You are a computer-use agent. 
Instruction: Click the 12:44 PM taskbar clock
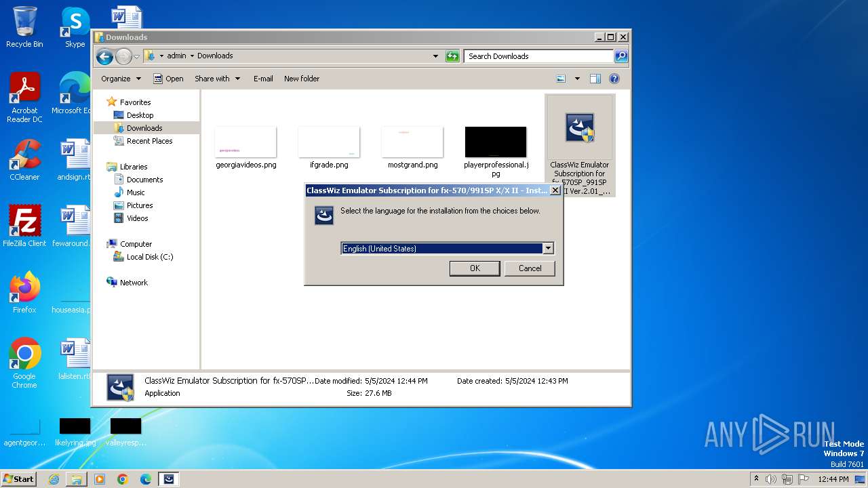click(x=833, y=479)
